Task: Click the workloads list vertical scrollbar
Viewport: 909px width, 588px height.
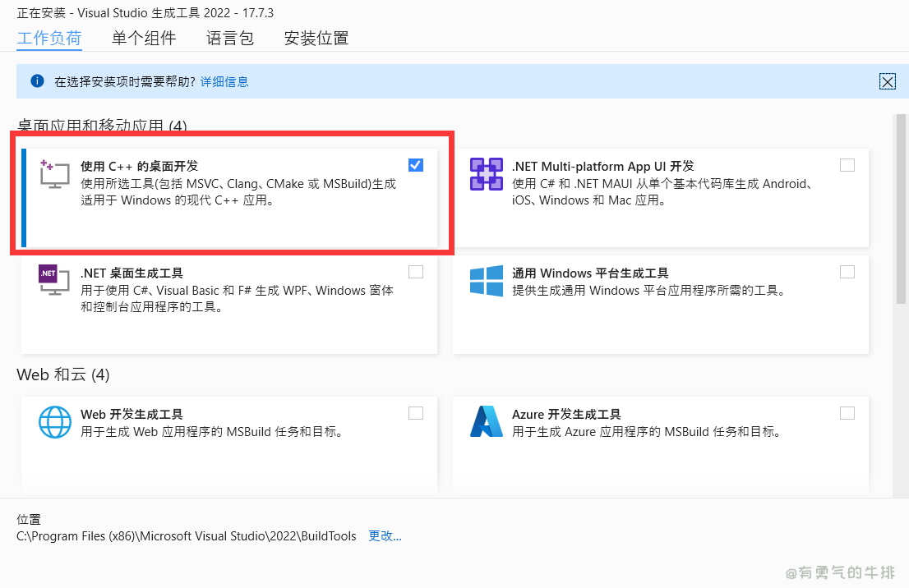Action: [x=901, y=214]
